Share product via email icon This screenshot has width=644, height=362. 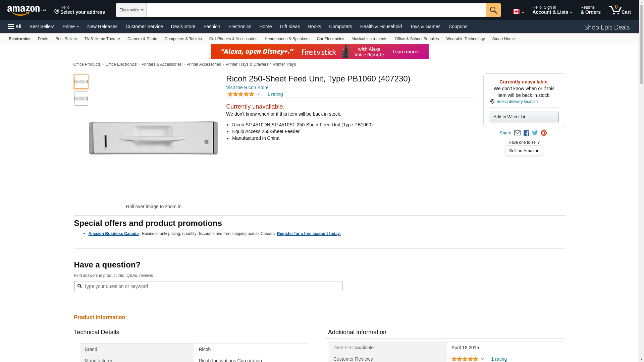517,133
